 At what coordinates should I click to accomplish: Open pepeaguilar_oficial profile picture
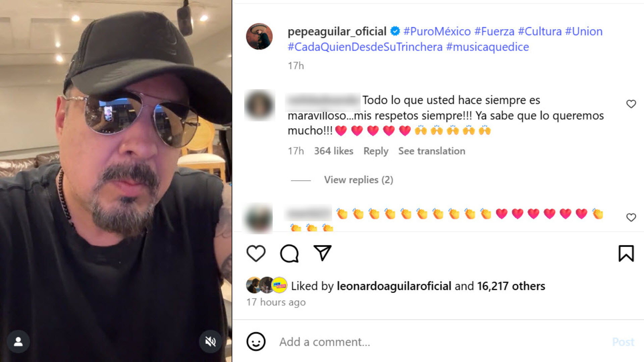click(x=259, y=37)
